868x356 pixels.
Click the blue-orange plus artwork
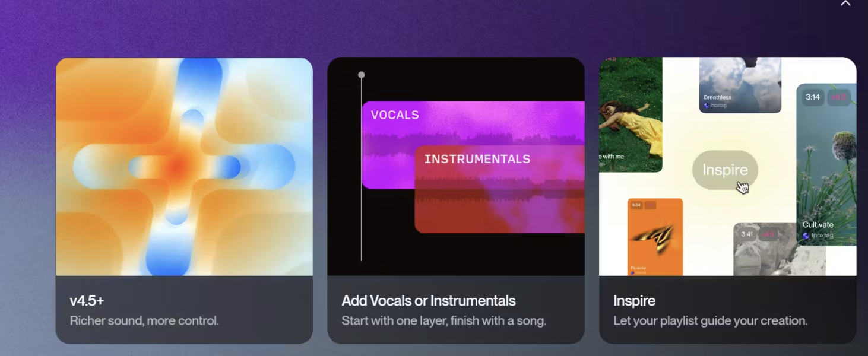(184, 167)
